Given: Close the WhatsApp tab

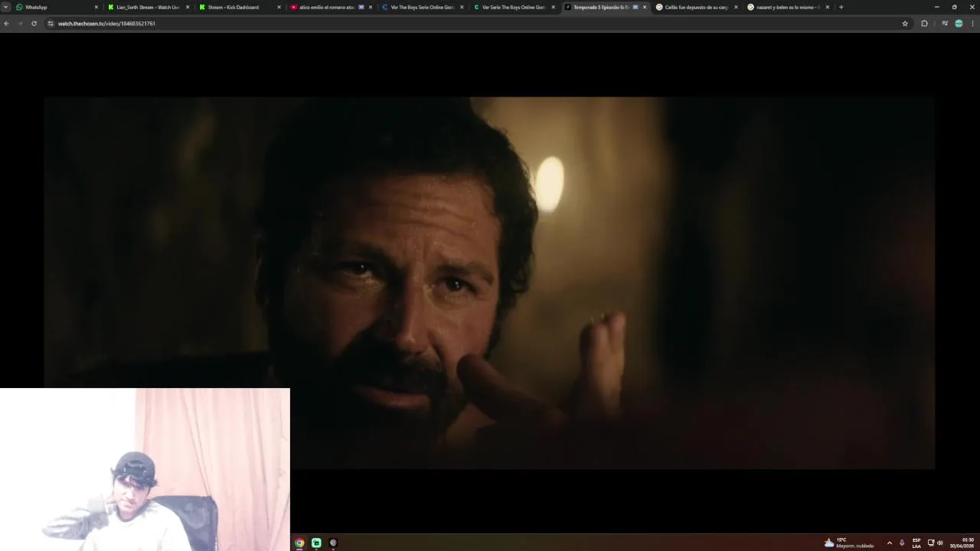Looking at the screenshot, I should pyautogui.click(x=96, y=7).
